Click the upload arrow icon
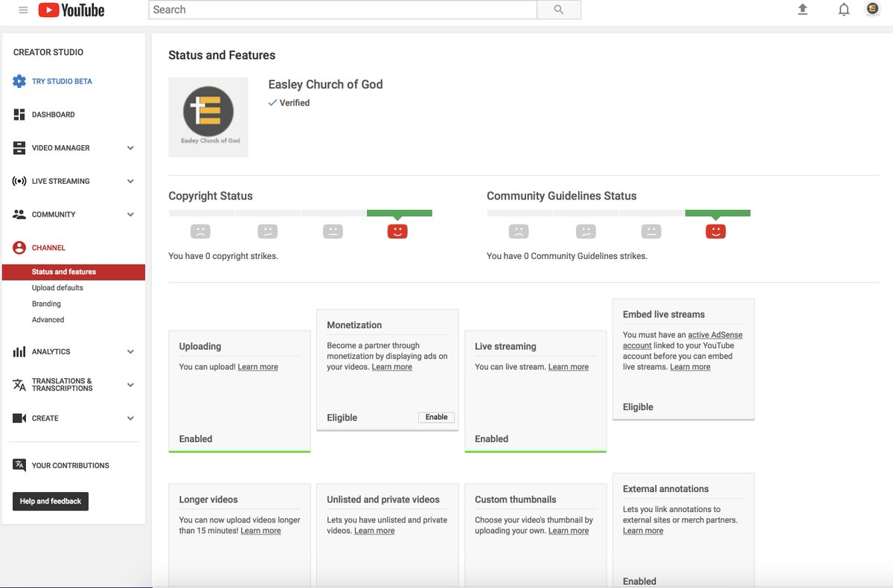This screenshot has width=893, height=588. 802,10
